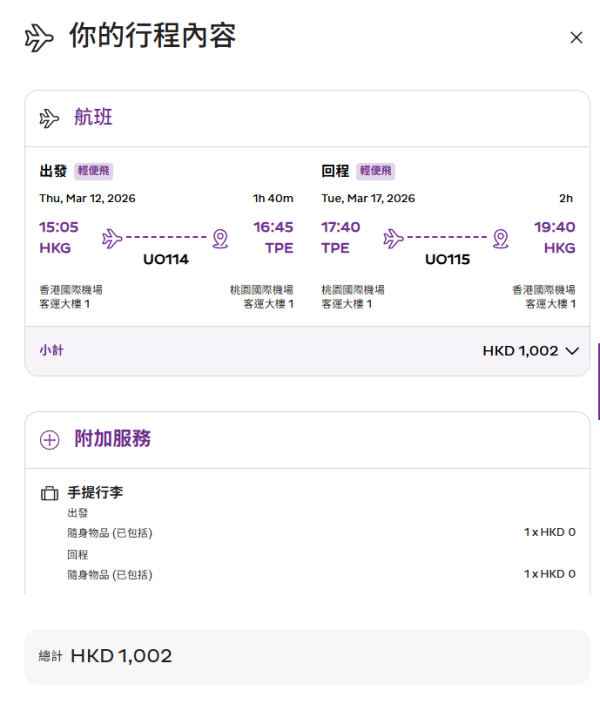600x711 pixels.
Task: Click the purple scrollbar on right edge
Action: tap(599, 381)
